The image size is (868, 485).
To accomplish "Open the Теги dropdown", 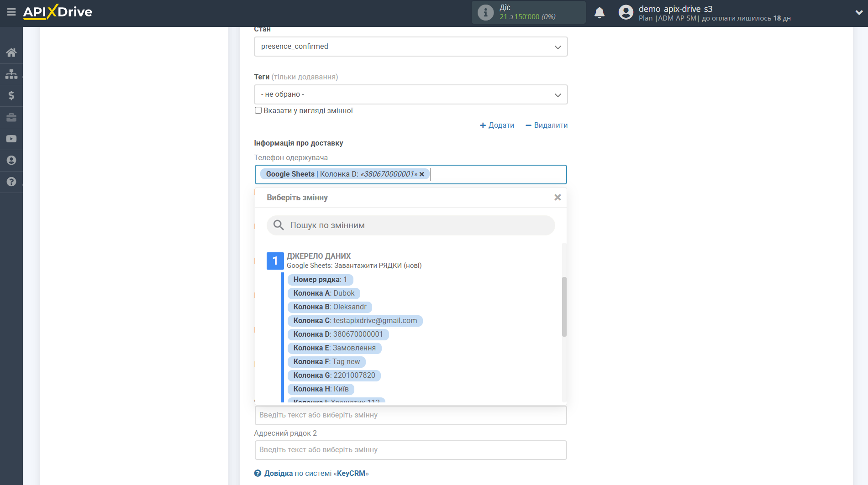I will [411, 94].
